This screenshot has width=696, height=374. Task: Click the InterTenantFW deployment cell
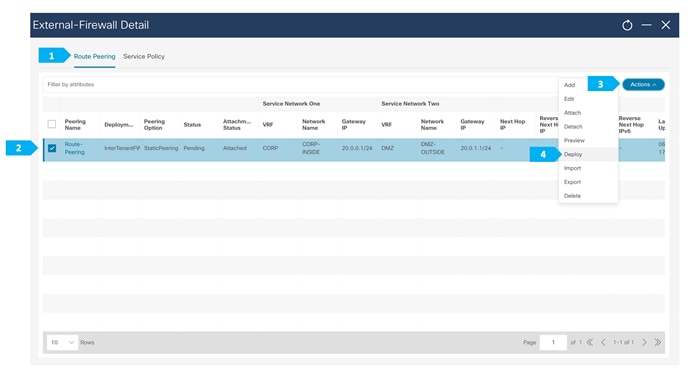tap(122, 148)
